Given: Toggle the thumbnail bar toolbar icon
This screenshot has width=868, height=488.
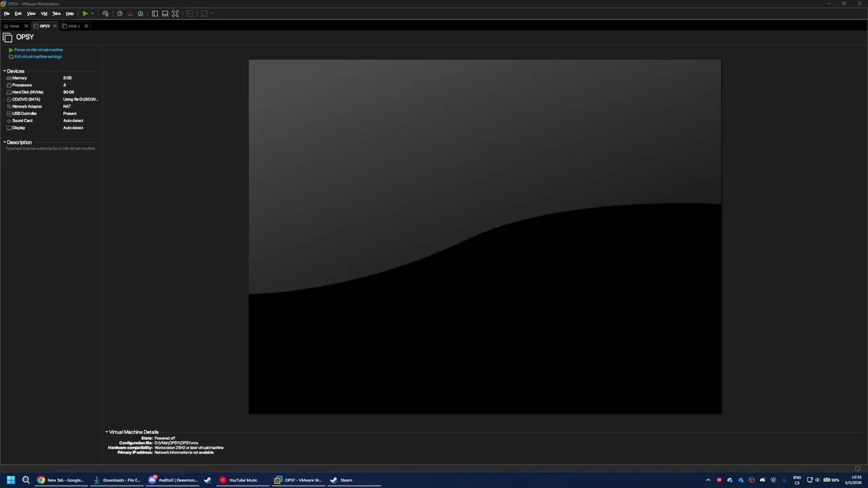Looking at the screenshot, I should coord(165,14).
